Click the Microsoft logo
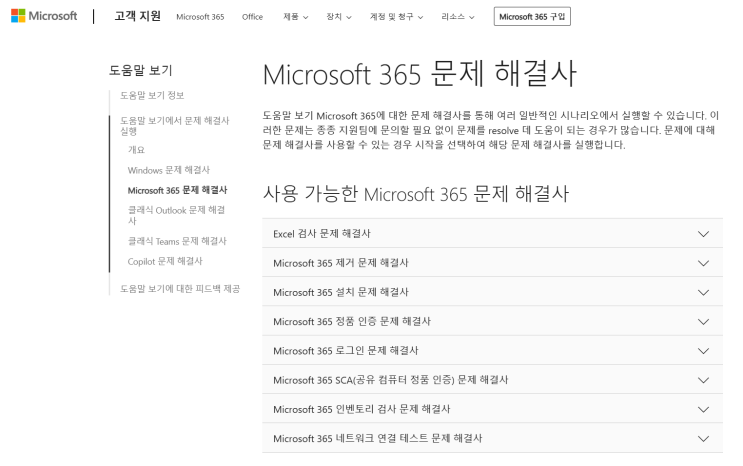 pyautogui.click(x=44, y=16)
